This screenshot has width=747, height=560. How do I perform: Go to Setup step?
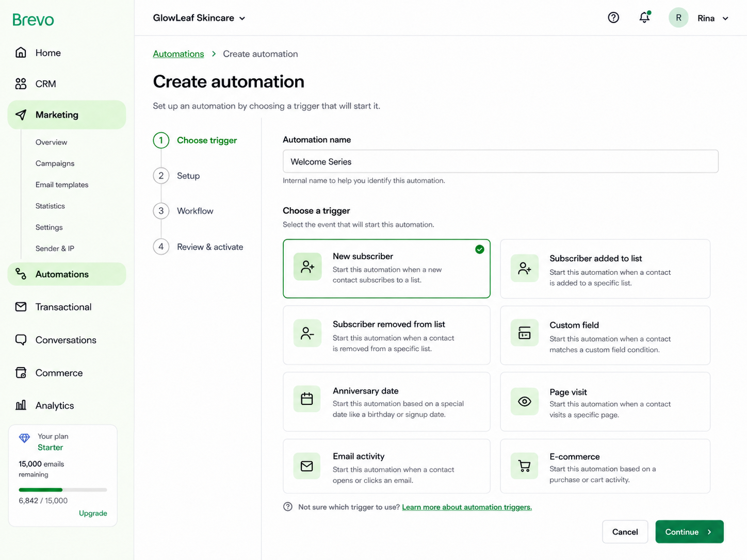176,176
